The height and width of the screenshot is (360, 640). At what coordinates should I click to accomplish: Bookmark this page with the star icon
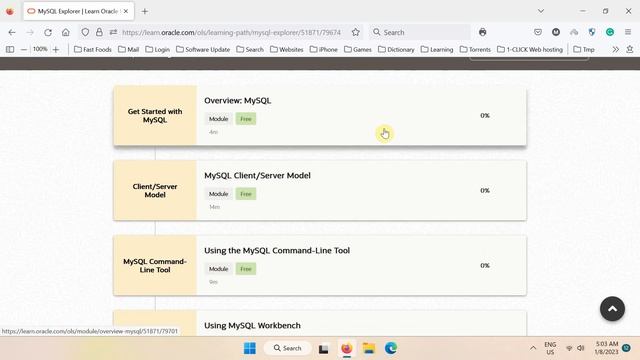[x=356, y=32]
